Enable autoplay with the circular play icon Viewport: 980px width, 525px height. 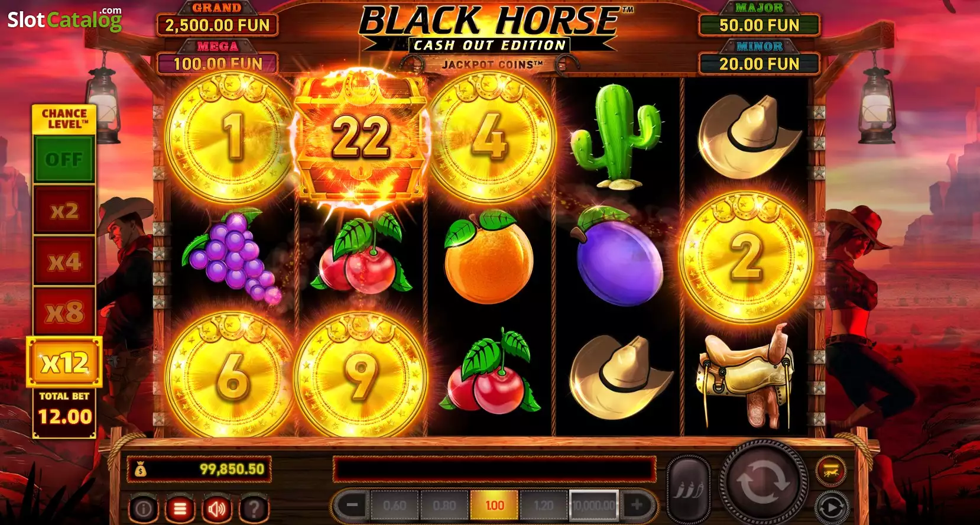(x=830, y=507)
